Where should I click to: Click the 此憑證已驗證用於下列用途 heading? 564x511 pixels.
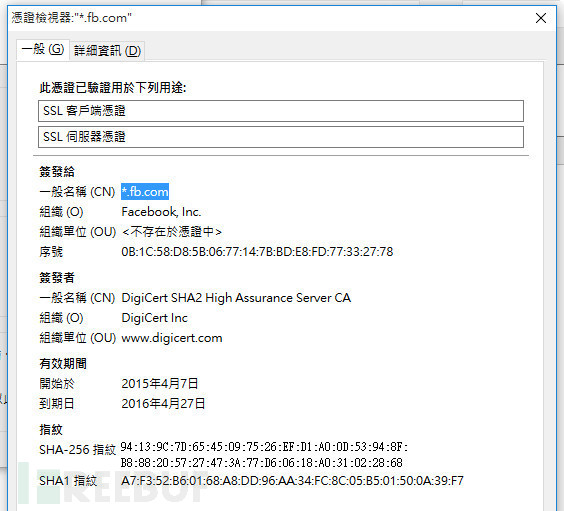[113, 87]
